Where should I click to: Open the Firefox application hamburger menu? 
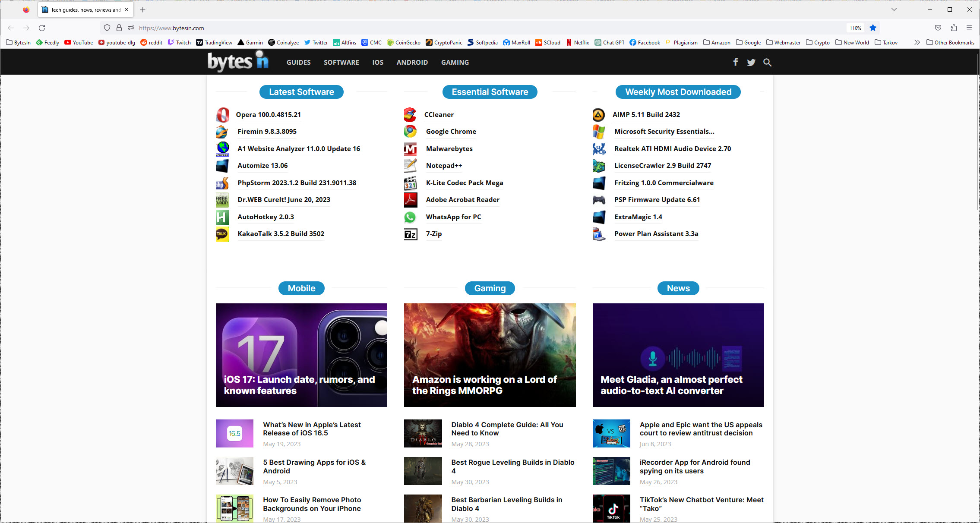[969, 28]
